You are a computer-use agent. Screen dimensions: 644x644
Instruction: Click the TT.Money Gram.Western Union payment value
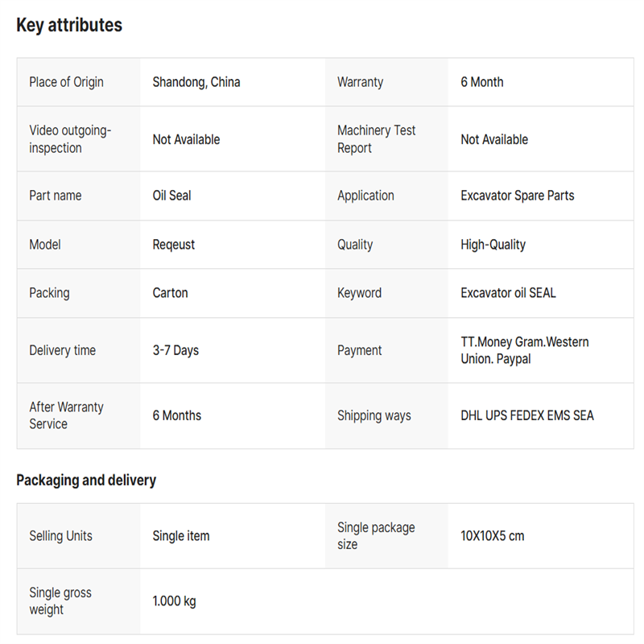(524, 350)
